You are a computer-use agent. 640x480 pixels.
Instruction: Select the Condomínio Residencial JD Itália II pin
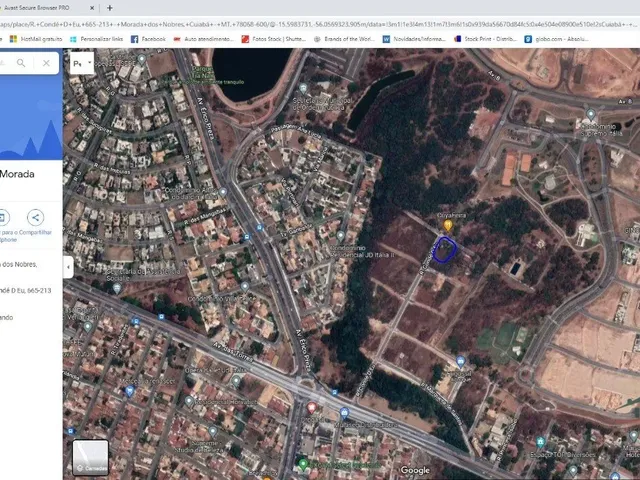point(341,236)
